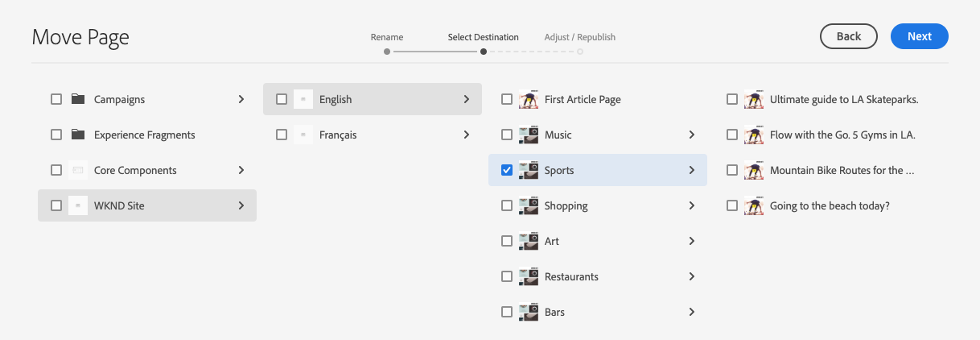Image resolution: width=980 pixels, height=340 pixels.
Task: Go to the Rename step
Action: coord(387,52)
